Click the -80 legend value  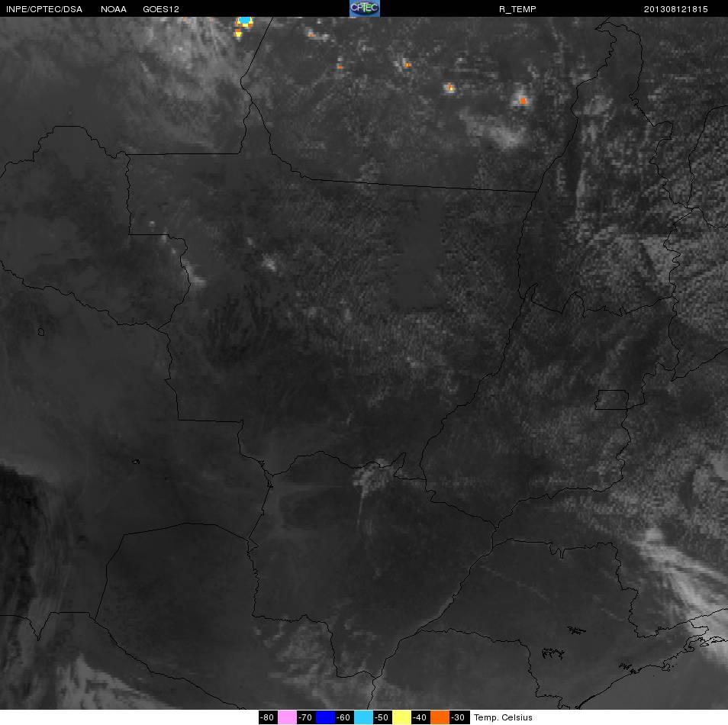pyautogui.click(x=266, y=717)
